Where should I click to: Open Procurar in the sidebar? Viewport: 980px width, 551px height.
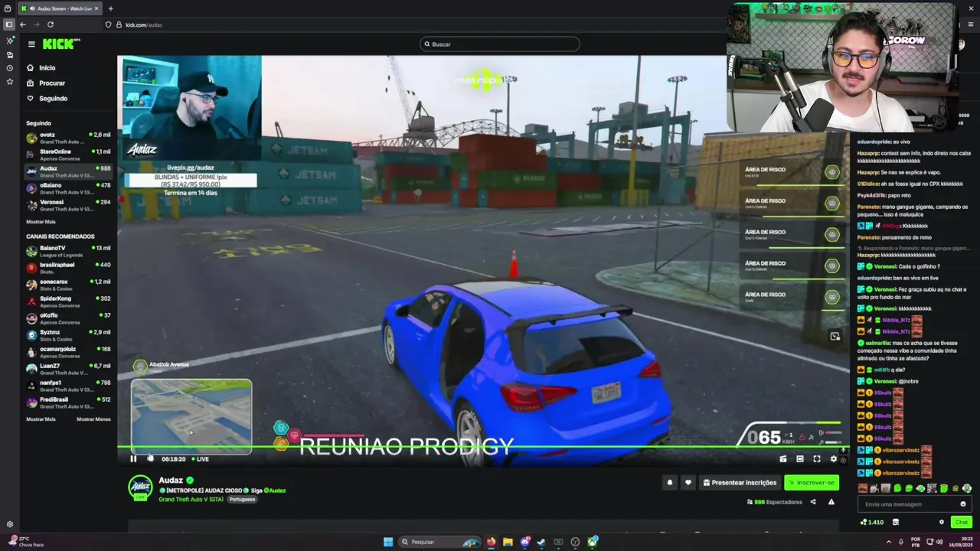[52, 83]
